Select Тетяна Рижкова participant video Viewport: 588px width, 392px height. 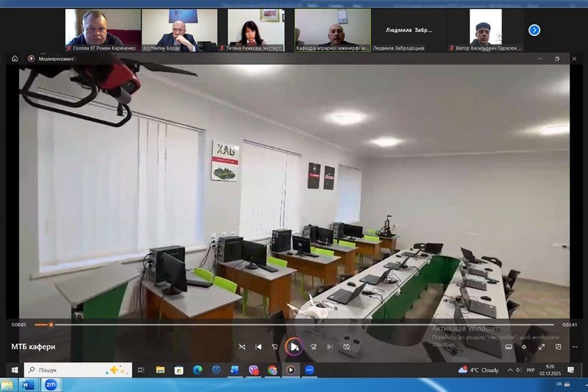(255, 30)
